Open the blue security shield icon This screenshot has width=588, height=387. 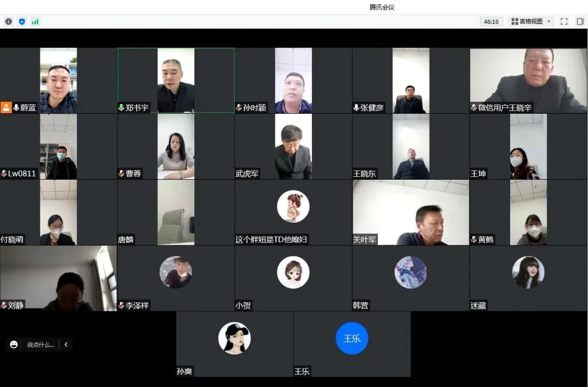(22, 22)
